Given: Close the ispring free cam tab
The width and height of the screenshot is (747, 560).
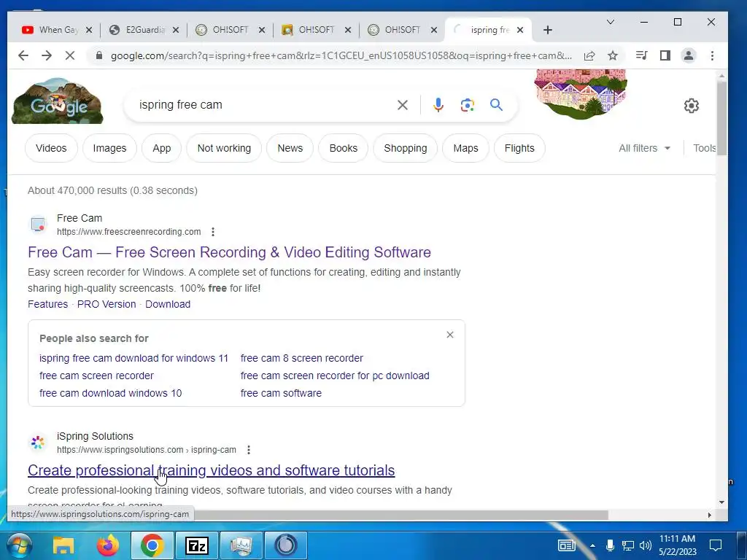Looking at the screenshot, I should tap(520, 30).
